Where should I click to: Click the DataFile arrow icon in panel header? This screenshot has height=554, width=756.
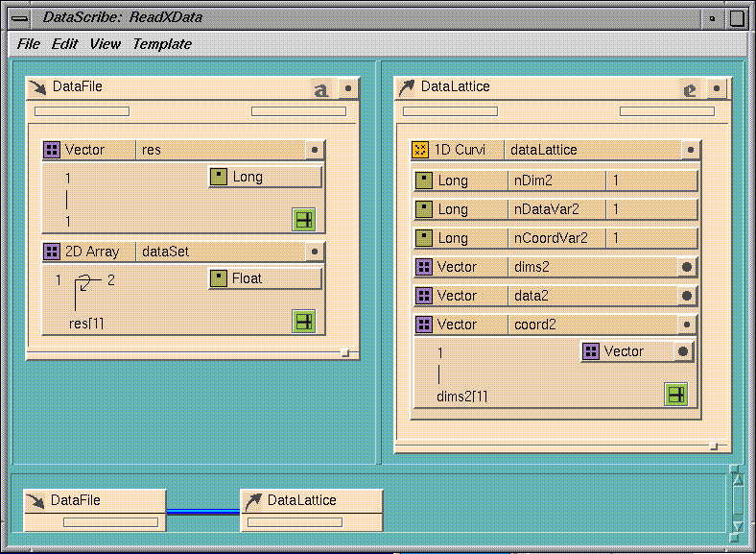pos(38,88)
